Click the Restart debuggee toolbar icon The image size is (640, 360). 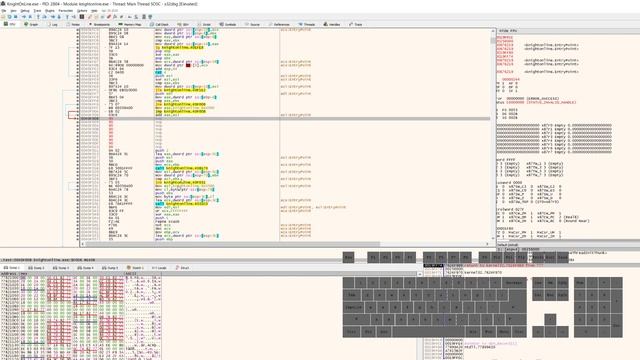(10, 17)
